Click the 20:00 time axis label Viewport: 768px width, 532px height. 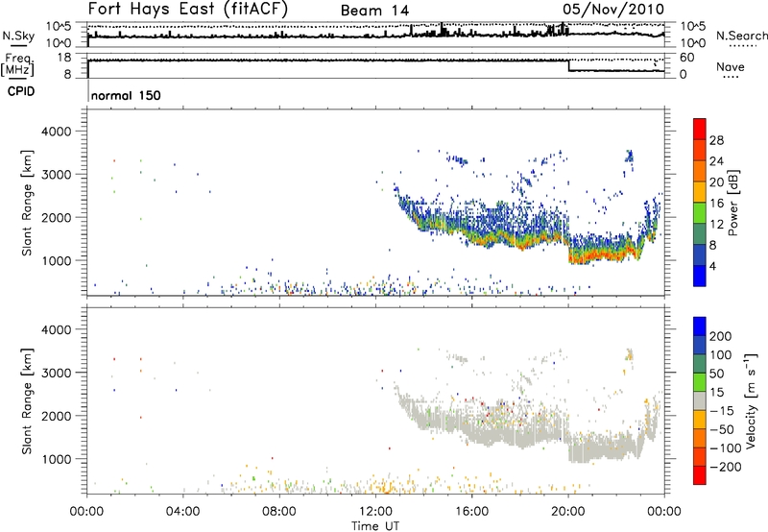pos(568,512)
